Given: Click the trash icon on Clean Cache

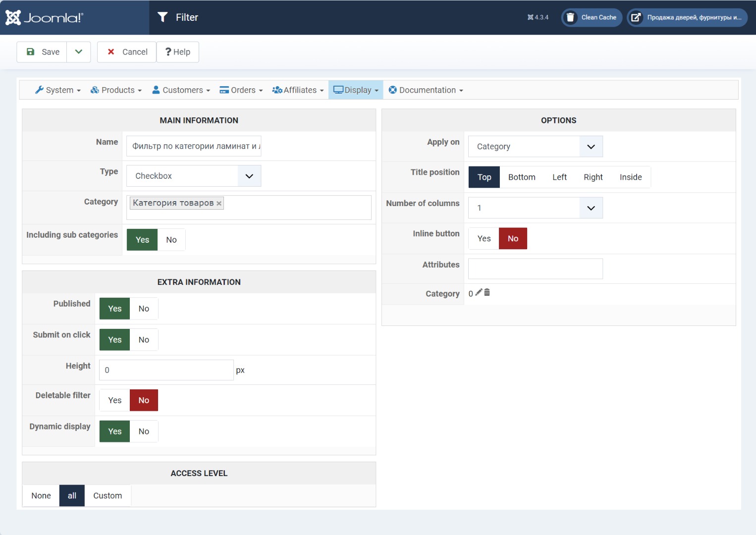Looking at the screenshot, I should tap(571, 18).
